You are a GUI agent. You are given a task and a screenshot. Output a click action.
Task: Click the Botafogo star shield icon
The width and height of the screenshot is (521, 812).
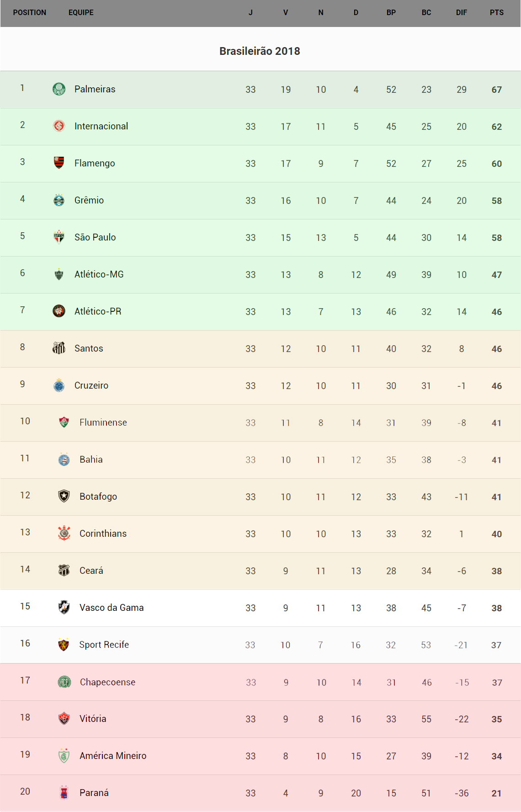point(64,496)
